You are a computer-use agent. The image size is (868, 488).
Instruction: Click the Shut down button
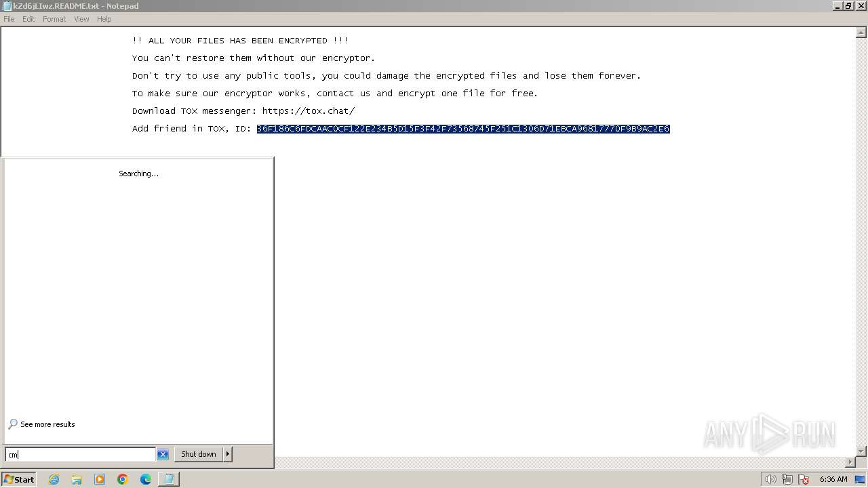point(199,454)
